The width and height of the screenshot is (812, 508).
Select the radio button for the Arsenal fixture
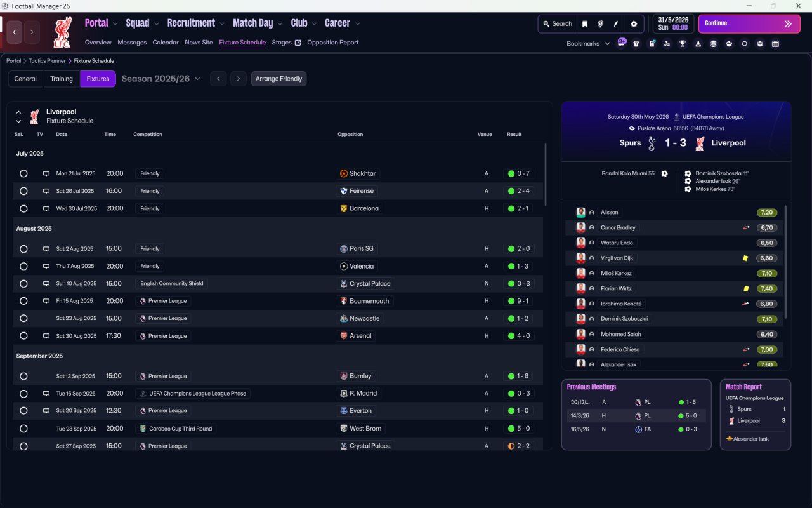23,336
